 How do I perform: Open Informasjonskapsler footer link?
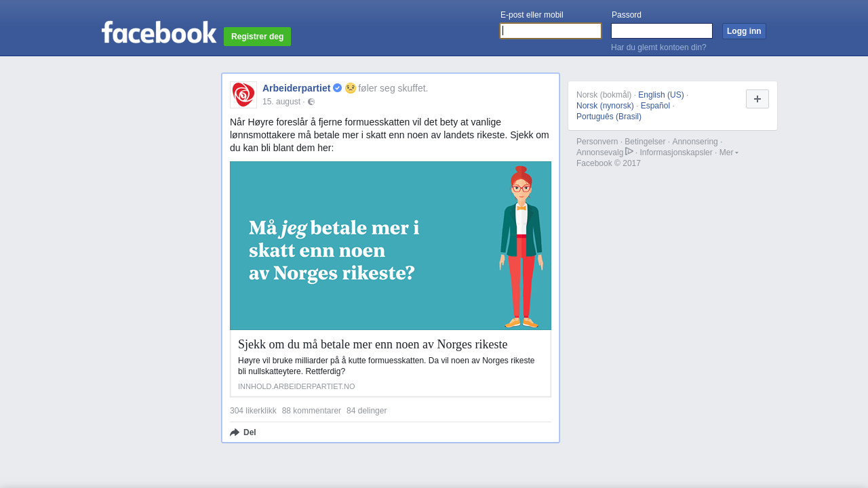point(676,152)
